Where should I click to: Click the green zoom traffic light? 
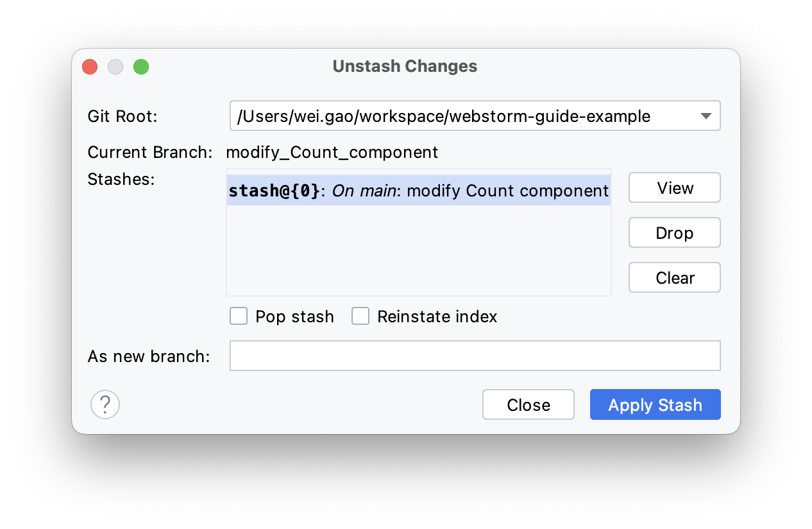click(140, 66)
